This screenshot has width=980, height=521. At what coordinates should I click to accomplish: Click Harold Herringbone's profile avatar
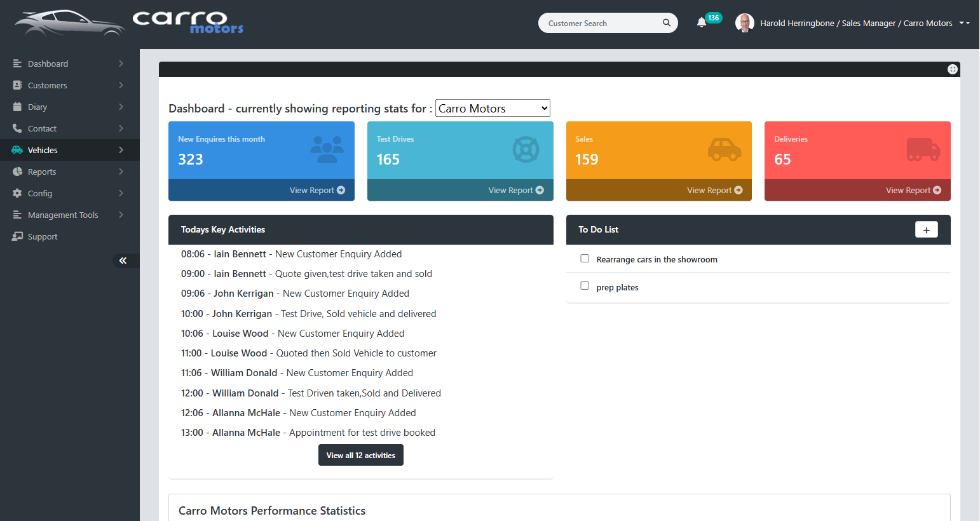point(744,23)
